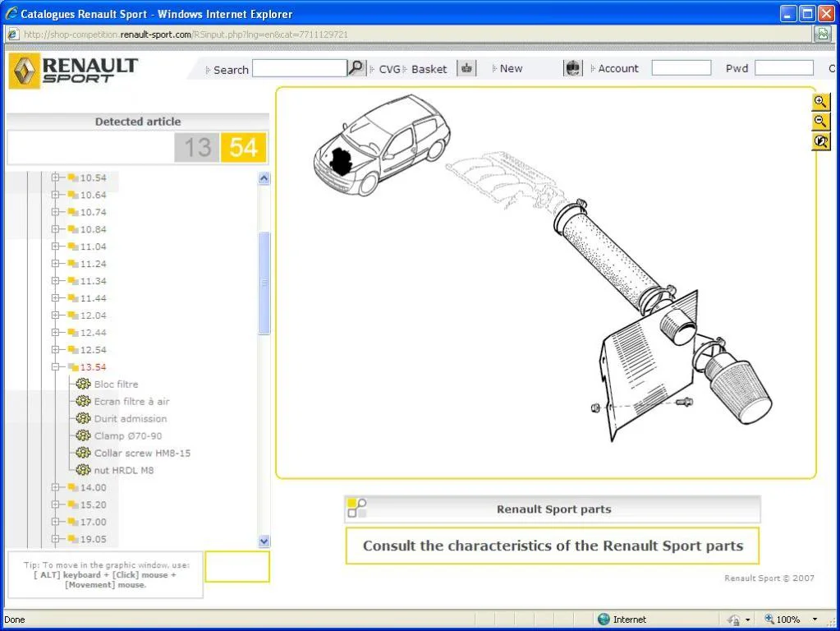Viewport: 840px width, 631px height.
Task: Click the search magnifier icon
Action: coord(356,68)
